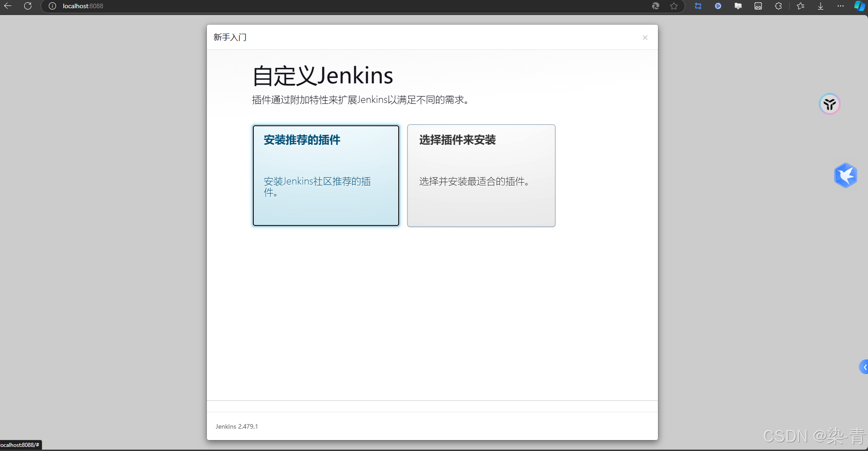Click the blue sync arrows extension icon
This screenshot has height=451, width=868.
coord(698,6)
